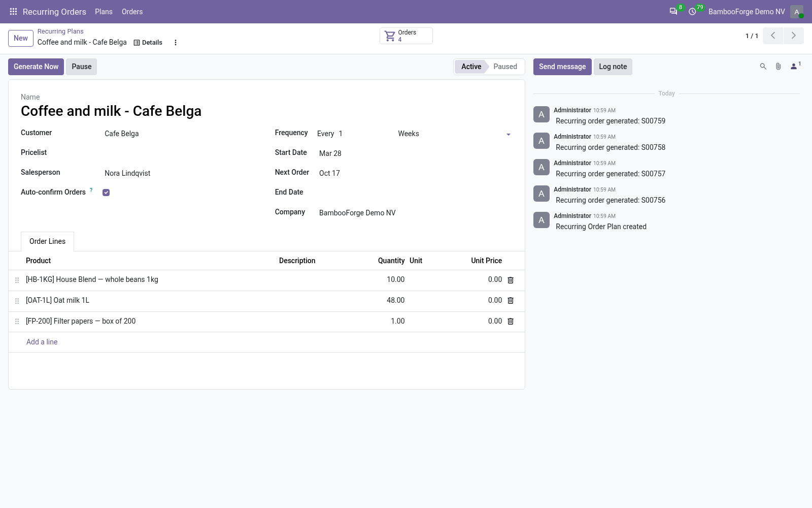Click the Recurring Orders app title
The height and width of the screenshot is (508, 812).
tap(54, 12)
